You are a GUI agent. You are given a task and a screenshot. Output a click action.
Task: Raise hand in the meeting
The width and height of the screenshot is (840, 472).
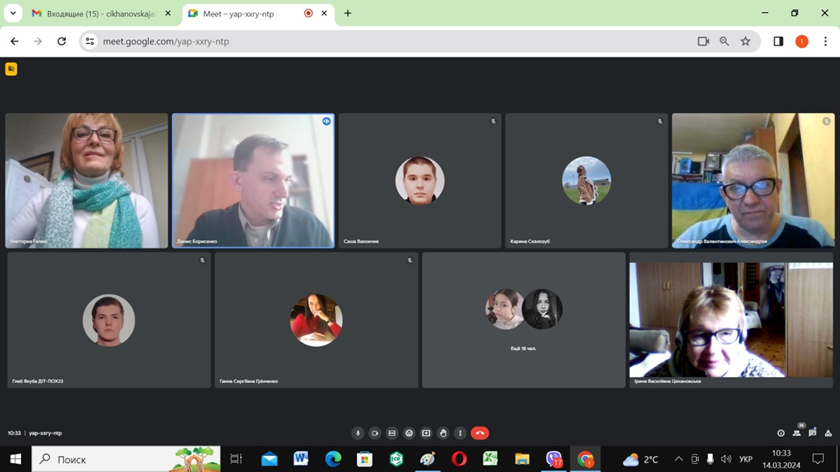(x=443, y=433)
